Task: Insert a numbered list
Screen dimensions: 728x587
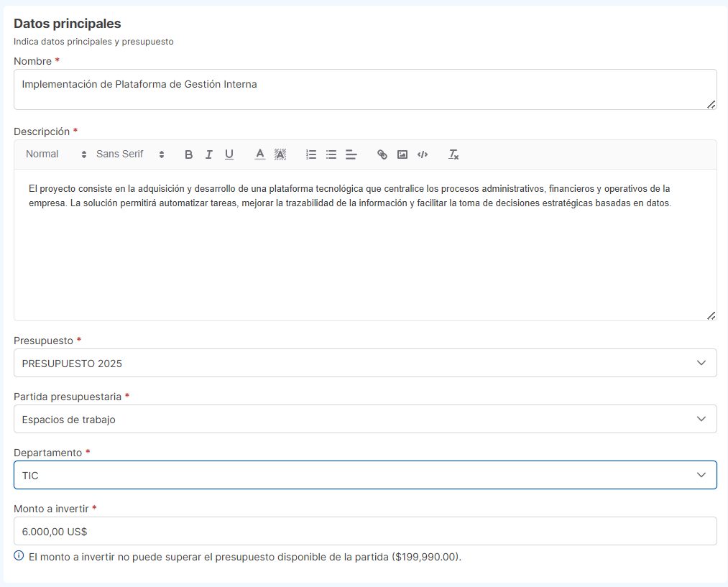Action: [x=310, y=154]
